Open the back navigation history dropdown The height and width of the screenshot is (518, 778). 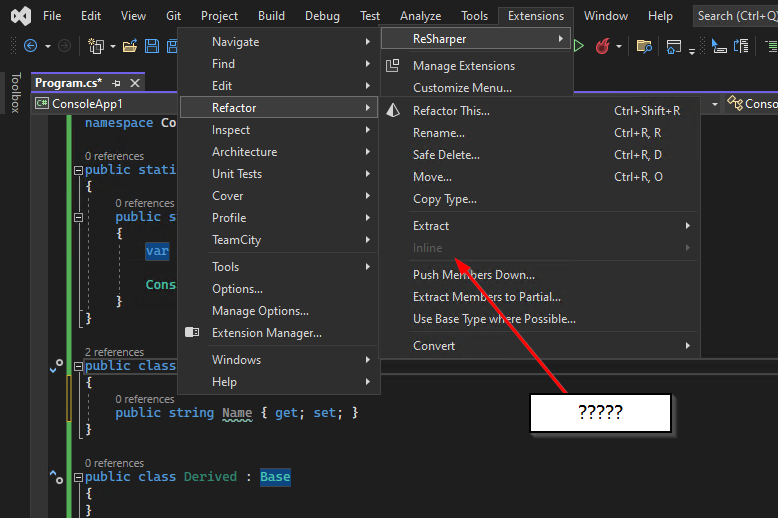pyautogui.click(x=48, y=47)
